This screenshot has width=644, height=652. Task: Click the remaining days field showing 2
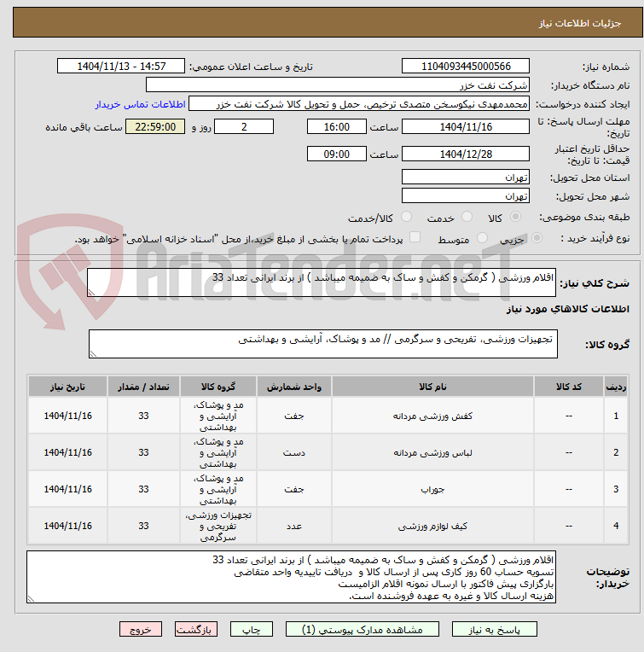[244, 126]
